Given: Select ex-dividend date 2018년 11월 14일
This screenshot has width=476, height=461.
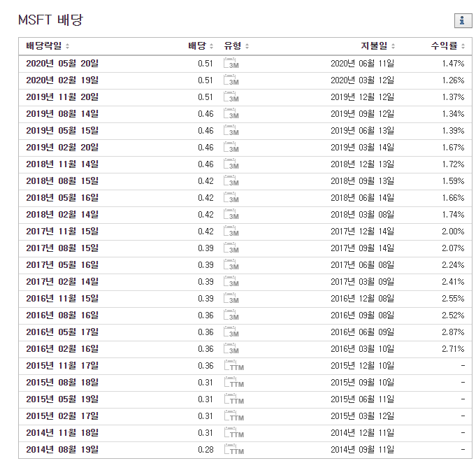Looking at the screenshot, I should 62,164.
